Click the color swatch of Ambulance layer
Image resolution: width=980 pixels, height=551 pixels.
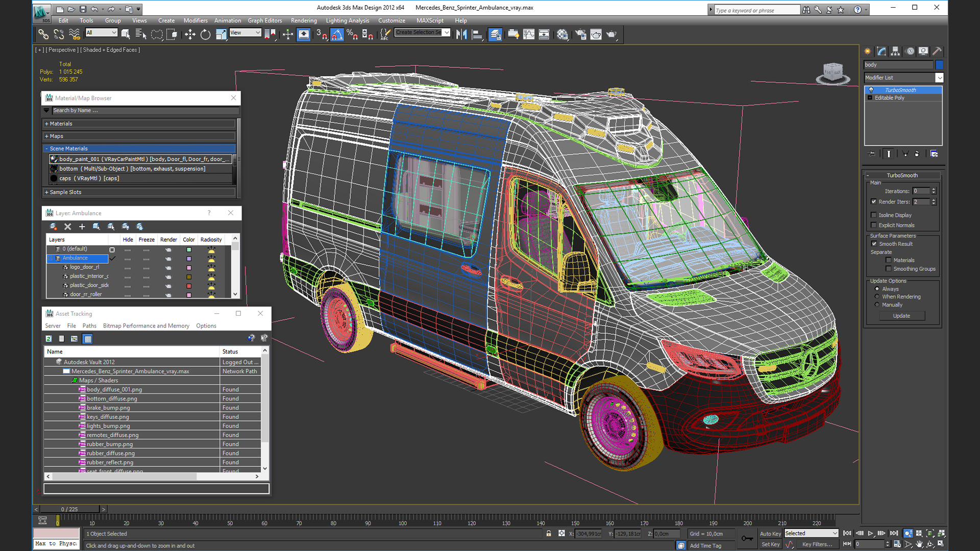coord(189,259)
